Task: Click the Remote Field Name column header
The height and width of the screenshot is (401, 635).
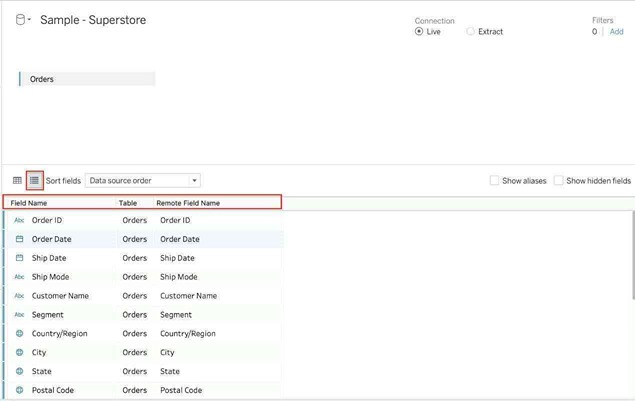Action: pyautogui.click(x=188, y=203)
